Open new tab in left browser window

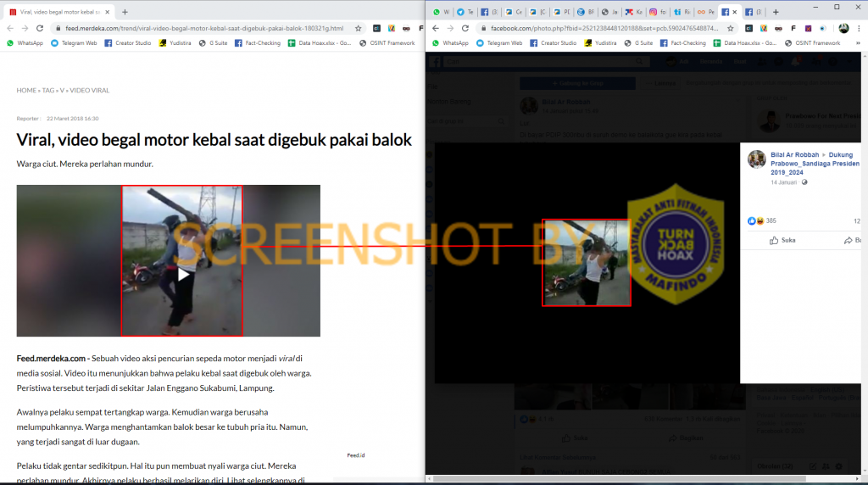pyautogui.click(x=125, y=12)
